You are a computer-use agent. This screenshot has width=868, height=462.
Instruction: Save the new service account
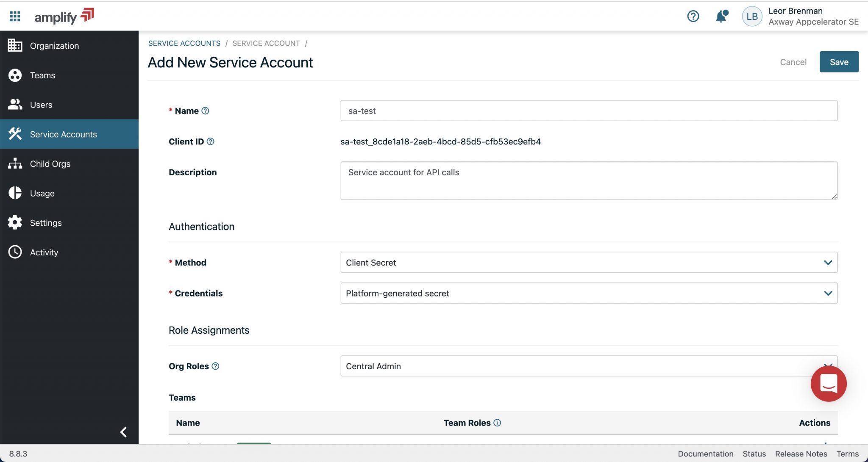click(839, 62)
